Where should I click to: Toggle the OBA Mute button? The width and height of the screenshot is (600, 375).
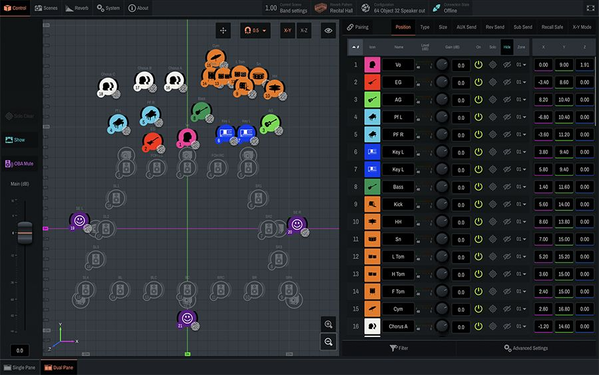[x=19, y=164]
